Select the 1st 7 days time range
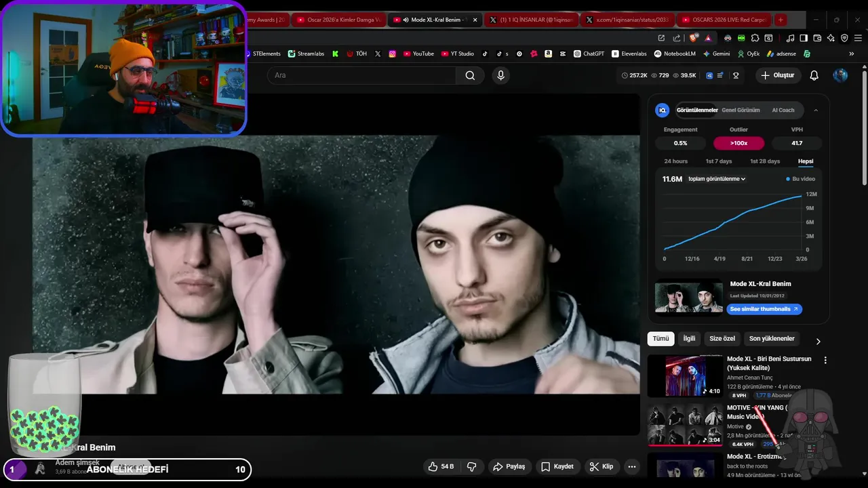Screen dimensions: 868x488 tap(719, 161)
